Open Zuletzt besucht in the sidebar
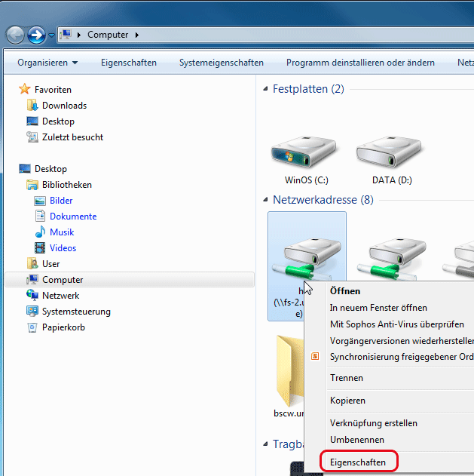 pyautogui.click(x=72, y=137)
